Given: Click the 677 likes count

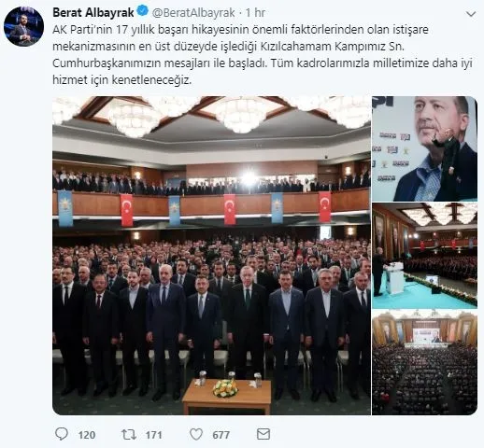Looking at the screenshot, I should click(221, 435).
